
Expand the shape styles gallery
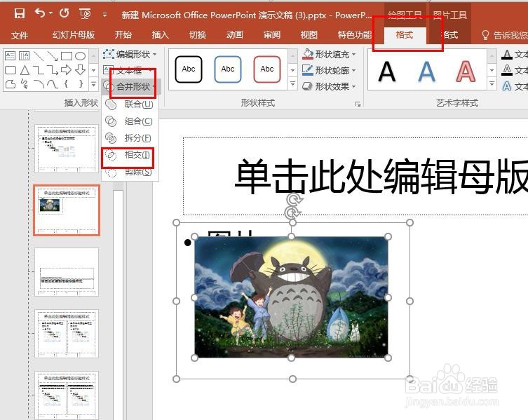[x=292, y=83]
